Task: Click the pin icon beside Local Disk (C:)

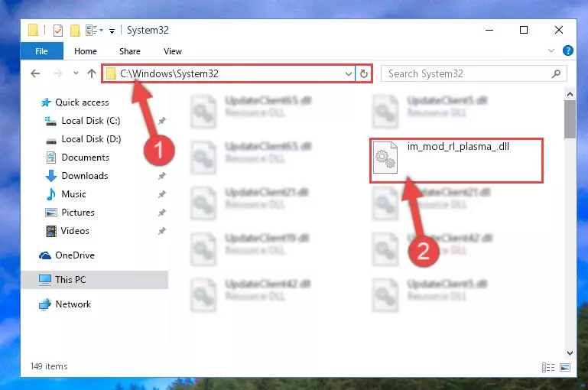Action: tap(161, 121)
